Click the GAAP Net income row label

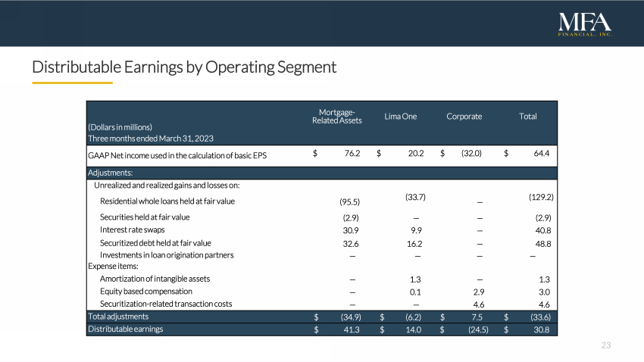click(177, 155)
